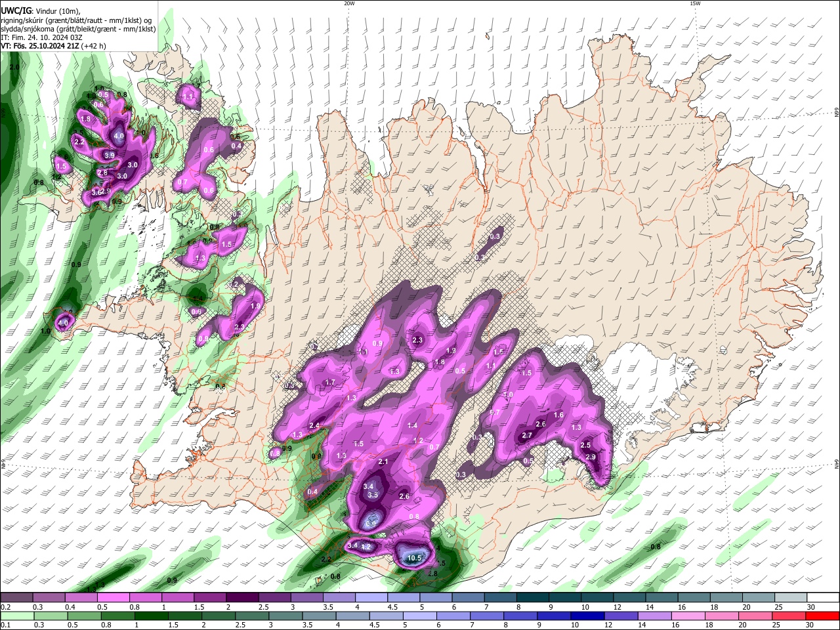This screenshot has width=840, height=630.
Task: Select the bright red rain swatch after 30
Action: pos(824,616)
